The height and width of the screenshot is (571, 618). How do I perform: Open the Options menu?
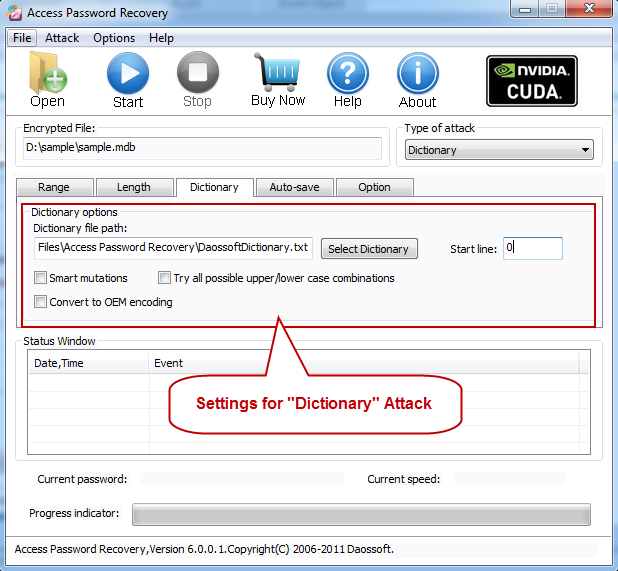(x=114, y=38)
